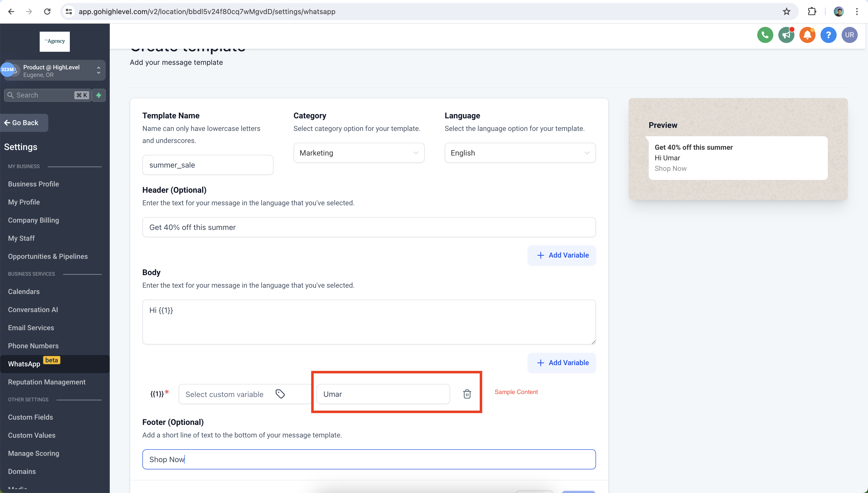Image resolution: width=868 pixels, height=493 pixels.
Task: Open Phone Numbers settings
Action: point(33,346)
